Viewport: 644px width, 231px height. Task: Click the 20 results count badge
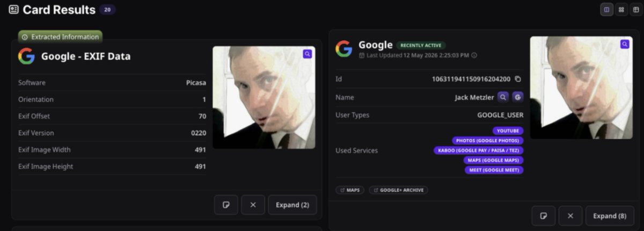tap(107, 10)
